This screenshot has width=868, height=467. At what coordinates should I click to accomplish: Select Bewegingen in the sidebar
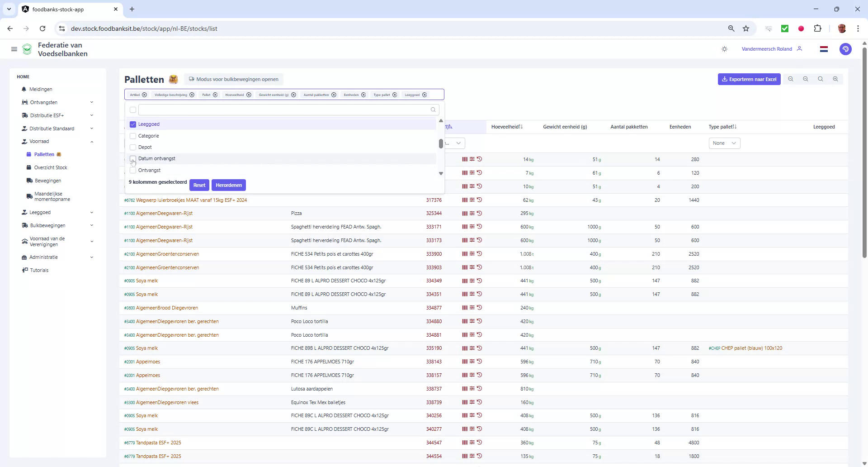47,180
